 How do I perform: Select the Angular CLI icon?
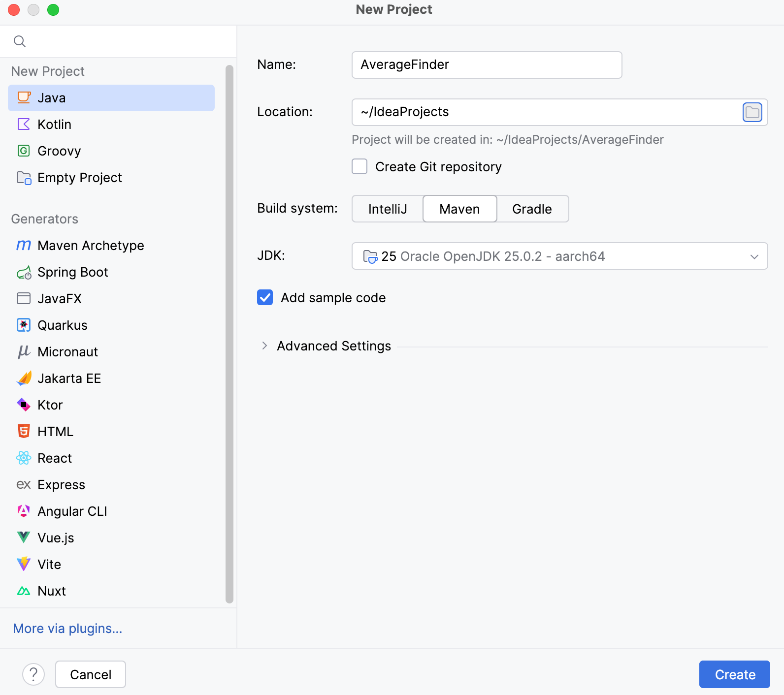point(24,511)
